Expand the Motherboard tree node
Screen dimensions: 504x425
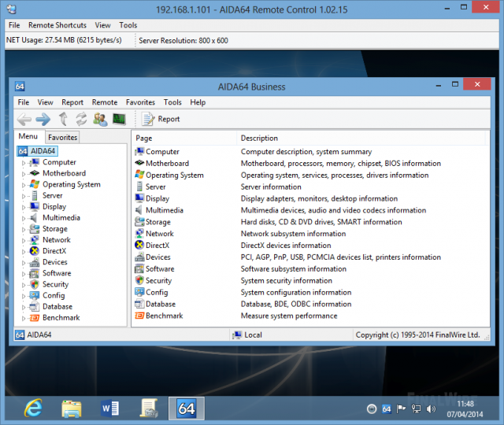click(x=24, y=174)
